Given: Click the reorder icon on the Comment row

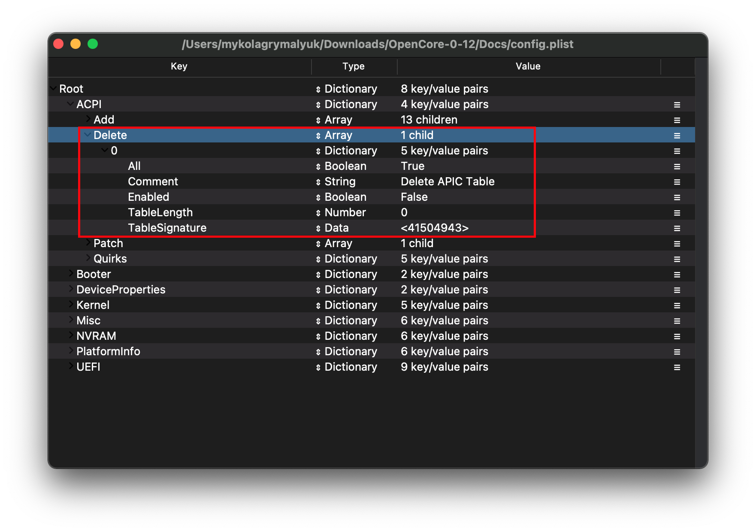Looking at the screenshot, I should tap(677, 182).
